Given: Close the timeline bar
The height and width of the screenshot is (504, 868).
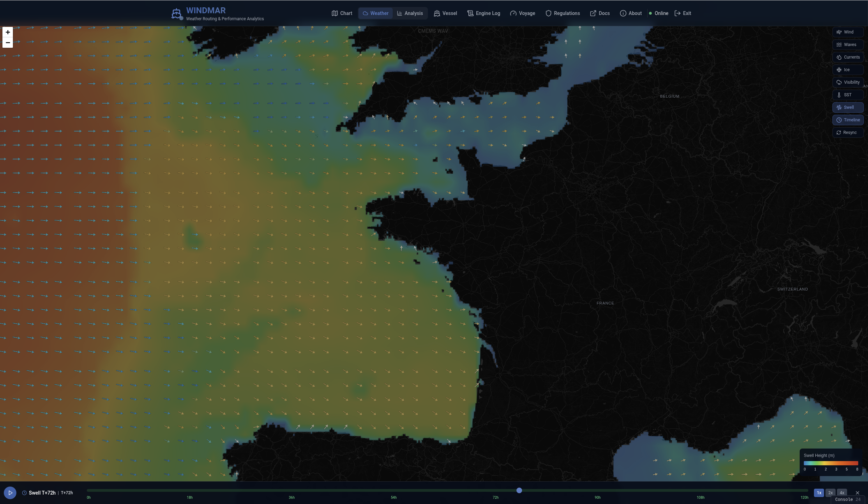Looking at the screenshot, I should coord(858,492).
